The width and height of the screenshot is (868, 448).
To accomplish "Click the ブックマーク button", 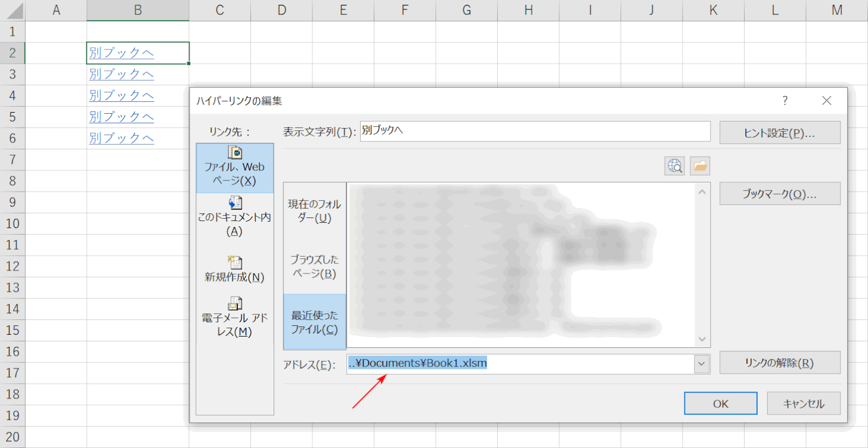I will (x=780, y=194).
